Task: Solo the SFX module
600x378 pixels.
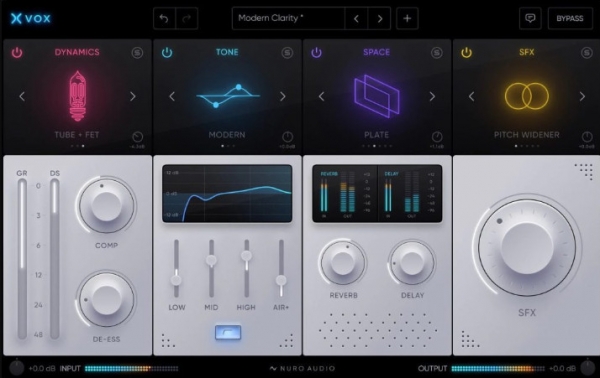Action: (587, 52)
